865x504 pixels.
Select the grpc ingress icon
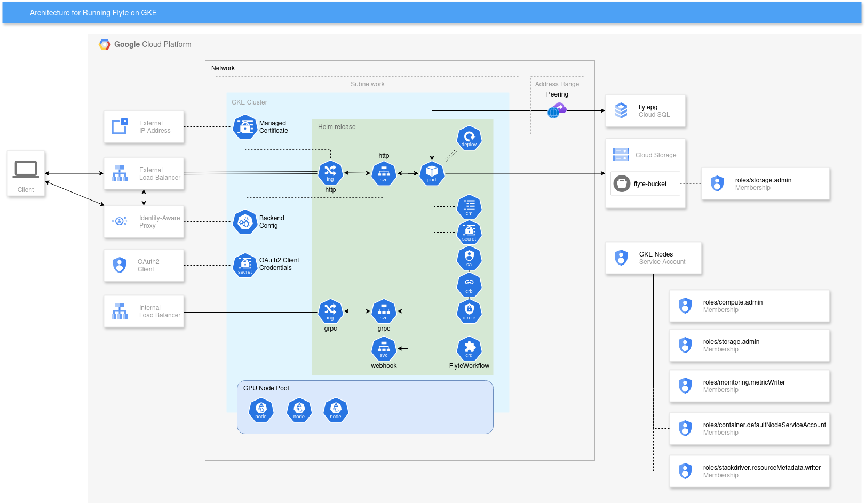[x=330, y=311]
